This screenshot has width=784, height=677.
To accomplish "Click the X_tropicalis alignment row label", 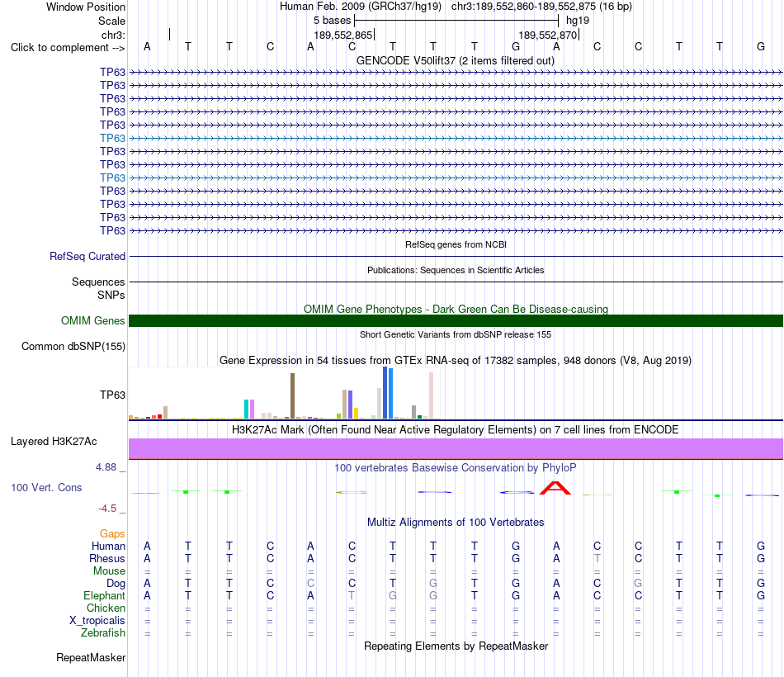I will click(97, 621).
